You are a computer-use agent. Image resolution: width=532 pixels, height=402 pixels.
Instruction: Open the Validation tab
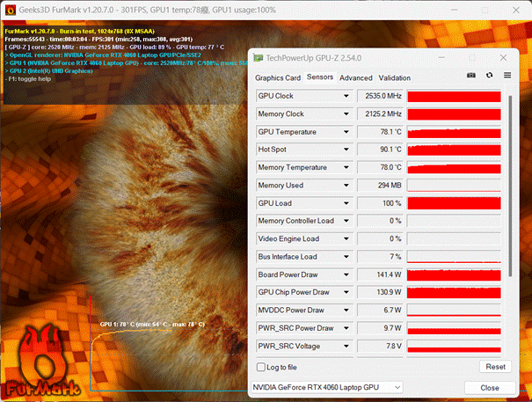click(395, 77)
